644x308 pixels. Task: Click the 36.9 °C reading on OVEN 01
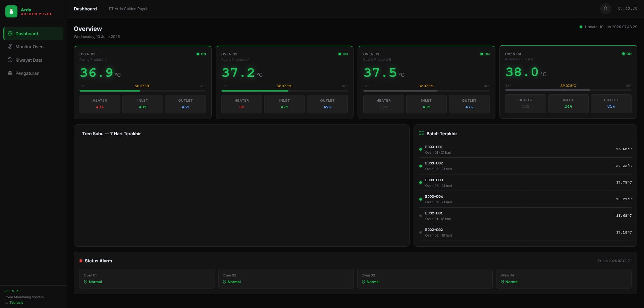[x=100, y=73]
